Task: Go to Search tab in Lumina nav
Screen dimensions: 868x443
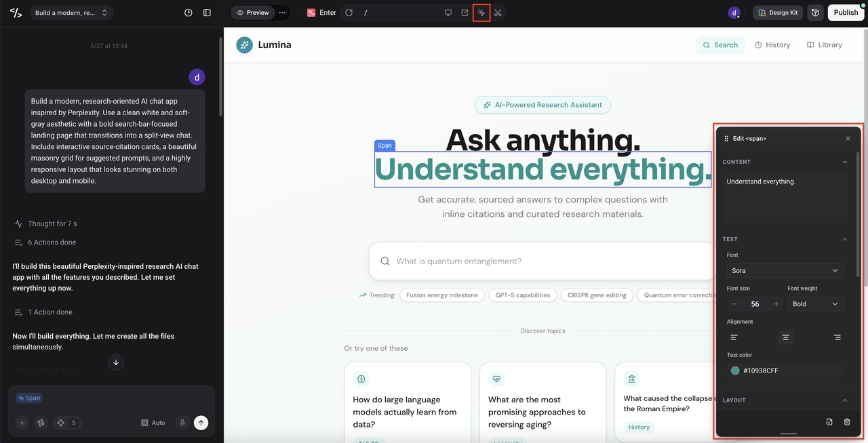Action: 719,45
